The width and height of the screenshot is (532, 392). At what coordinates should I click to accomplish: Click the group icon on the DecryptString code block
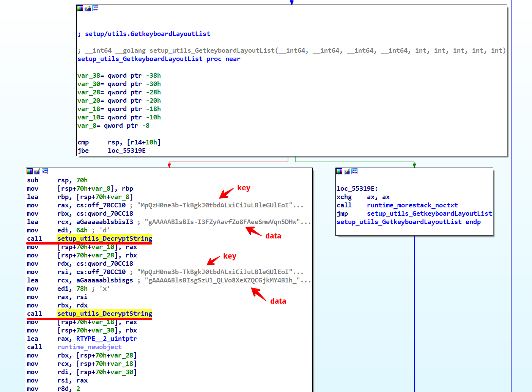pos(45,171)
